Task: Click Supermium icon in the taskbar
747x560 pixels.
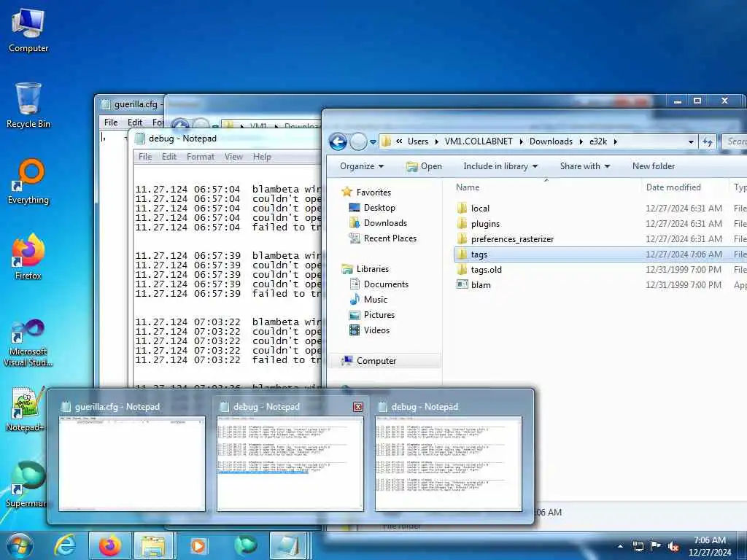Action: coord(245,545)
